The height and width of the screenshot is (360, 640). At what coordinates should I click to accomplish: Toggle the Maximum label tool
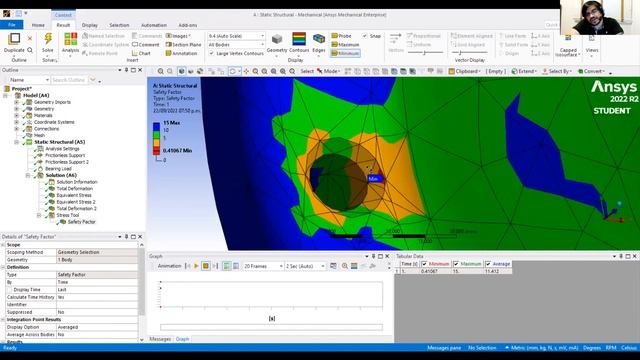345,44
